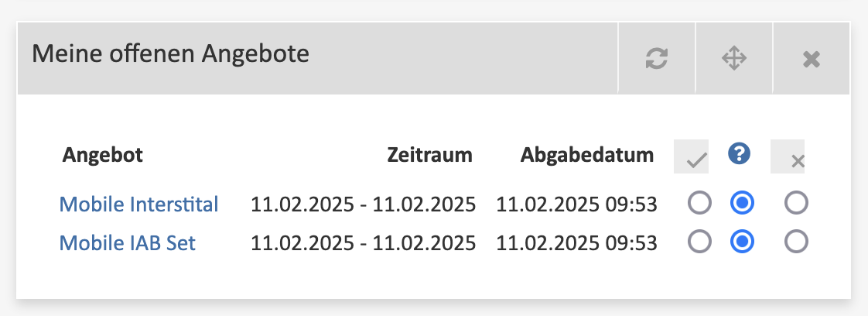Click the reject-all X column icon
This screenshot has height=316, width=868.
(788, 156)
